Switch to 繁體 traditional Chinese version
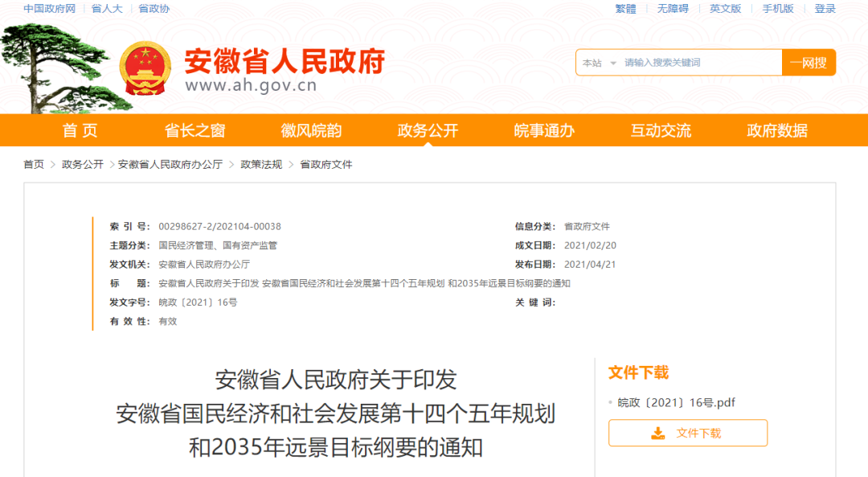 point(625,9)
